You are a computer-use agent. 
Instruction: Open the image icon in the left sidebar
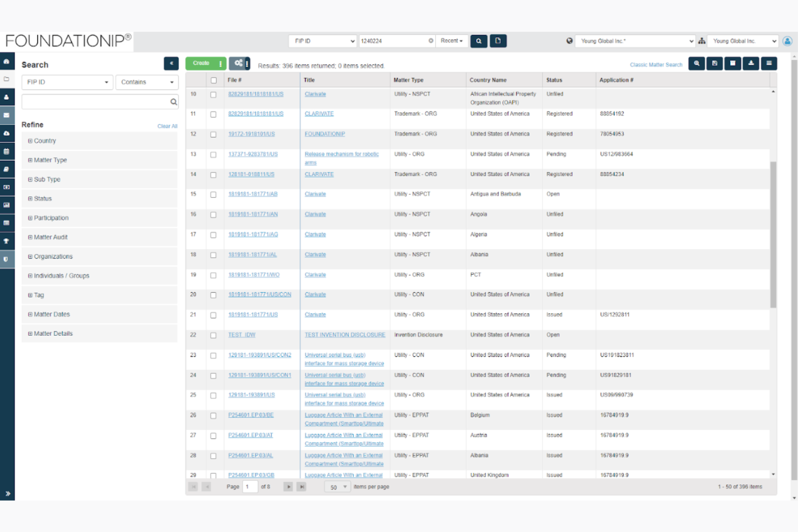tap(6, 205)
